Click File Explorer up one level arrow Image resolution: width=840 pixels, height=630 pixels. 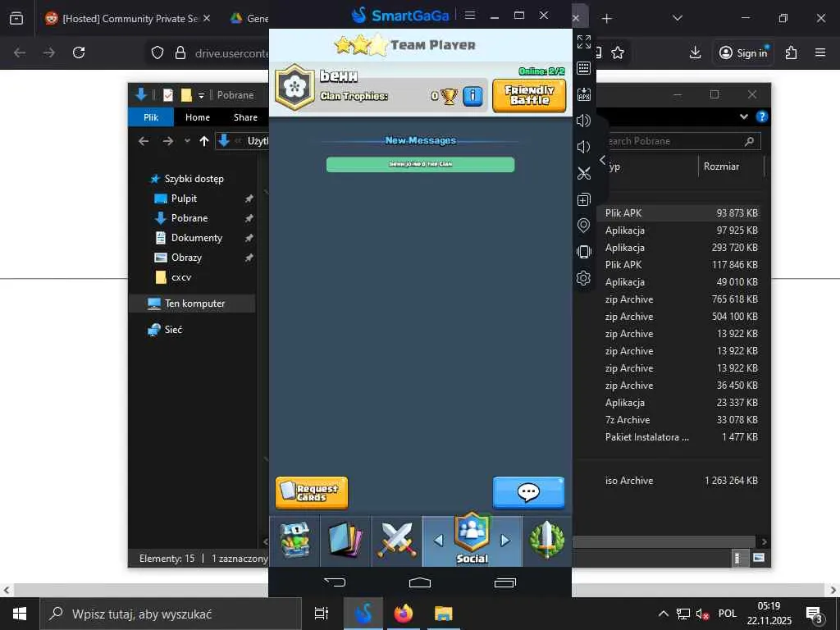[204, 141]
